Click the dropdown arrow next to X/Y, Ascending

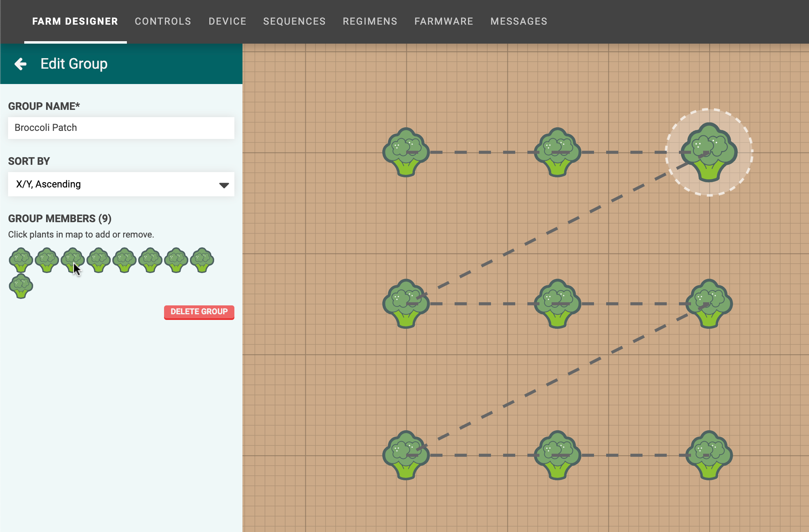pyautogui.click(x=224, y=185)
